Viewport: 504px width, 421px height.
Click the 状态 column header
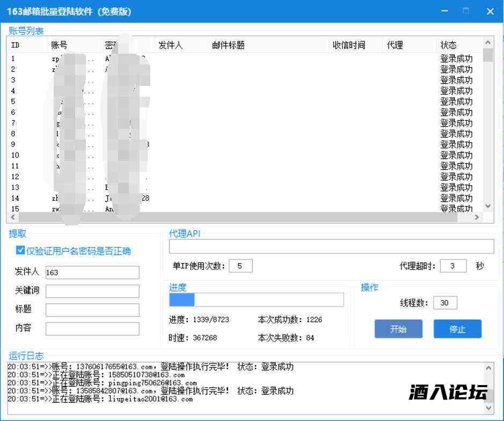pos(459,45)
